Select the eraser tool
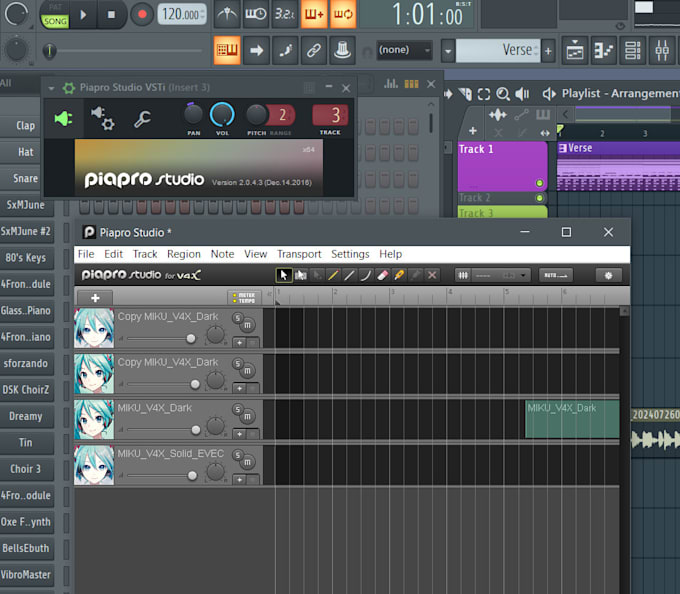 tap(382, 275)
